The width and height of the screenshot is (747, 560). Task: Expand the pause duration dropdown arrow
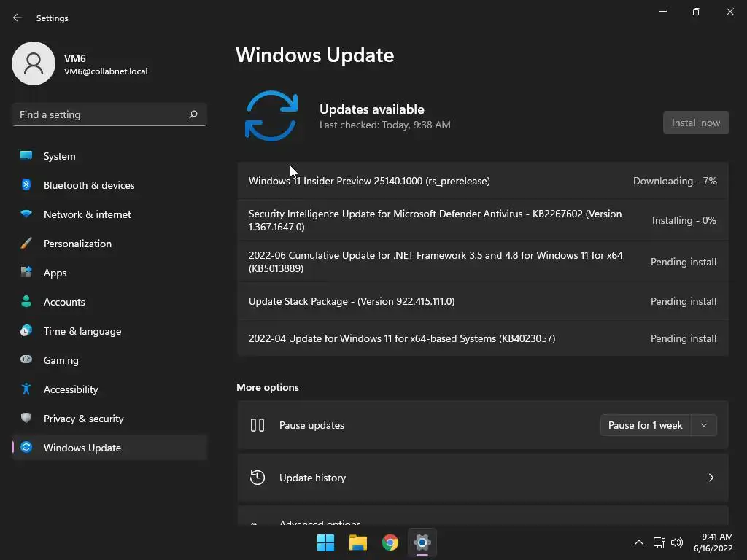(x=704, y=425)
